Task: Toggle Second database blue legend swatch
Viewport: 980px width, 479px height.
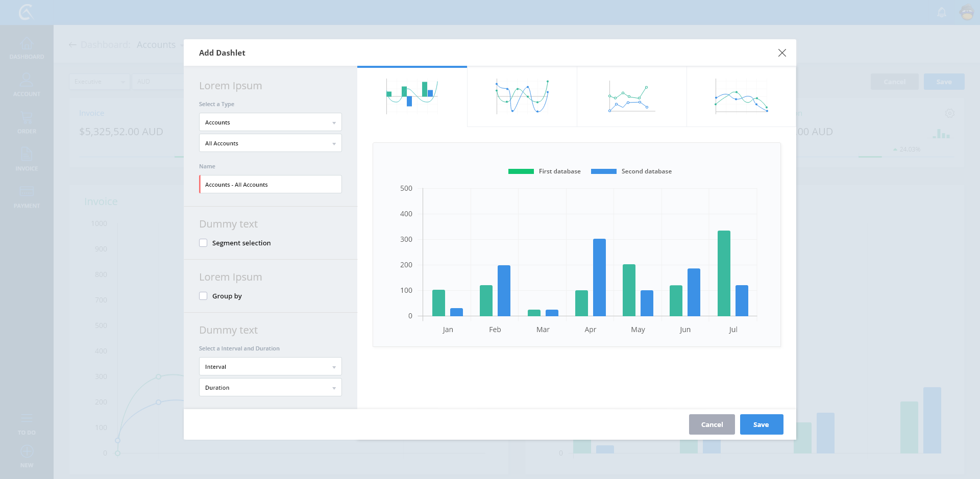Action: 603,171
